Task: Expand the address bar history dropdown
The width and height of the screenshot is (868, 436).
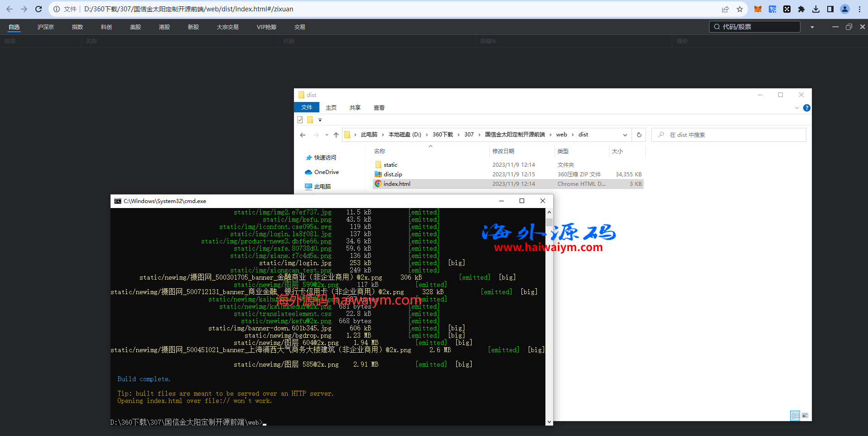Action: point(625,135)
